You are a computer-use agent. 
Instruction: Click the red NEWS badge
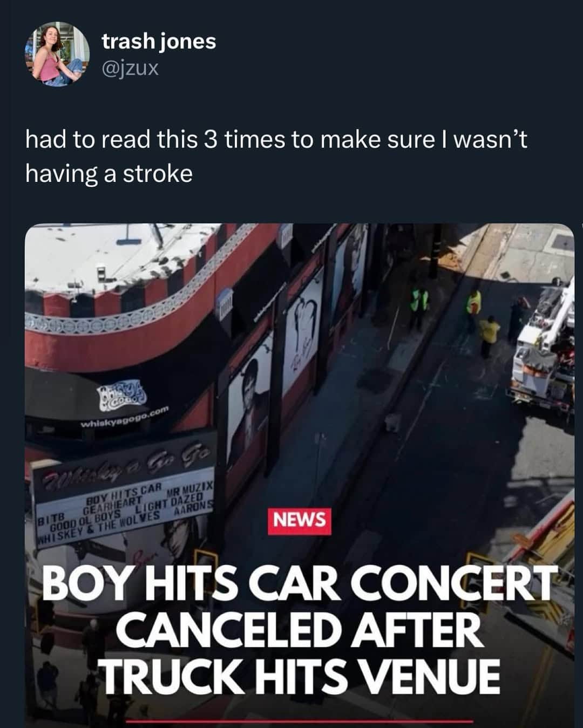300,520
